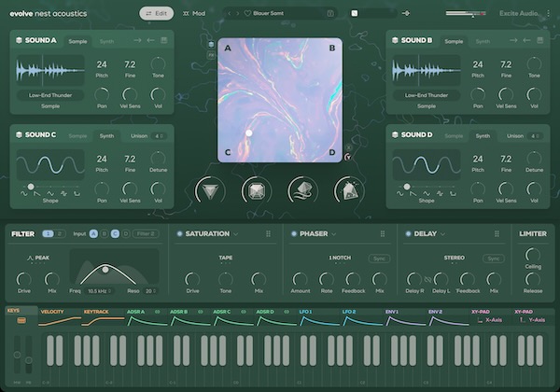Click the XY pad puck
Viewport: 560px width, 392px height.
(x=249, y=133)
